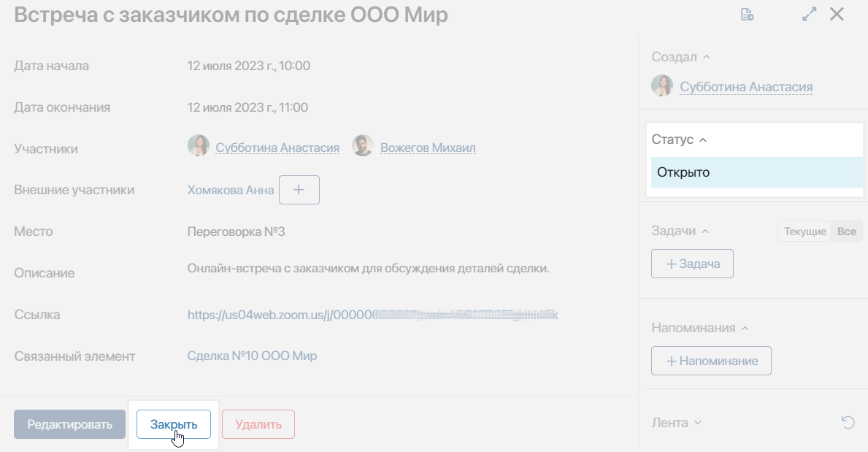Delete the meeting with Удалить button

[x=258, y=424]
